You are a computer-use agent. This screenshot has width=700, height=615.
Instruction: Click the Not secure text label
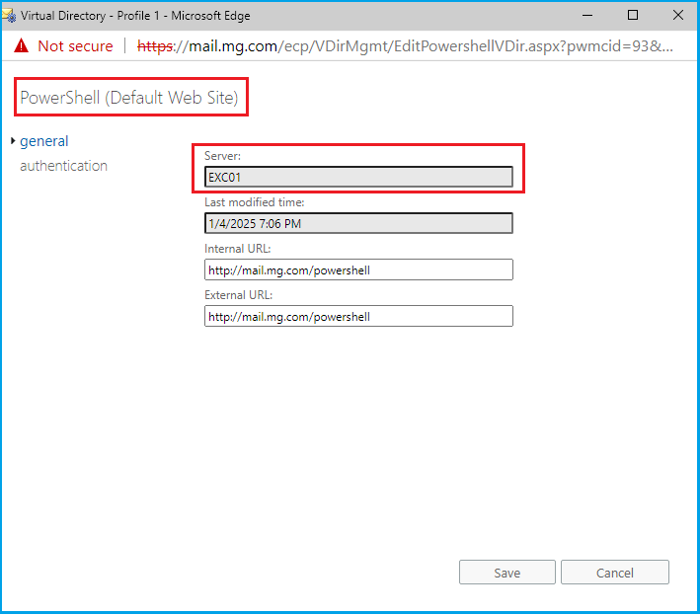click(75, 46)
